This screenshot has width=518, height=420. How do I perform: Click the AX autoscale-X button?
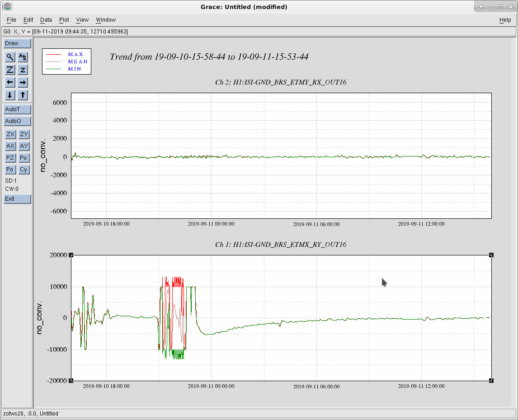10,146
